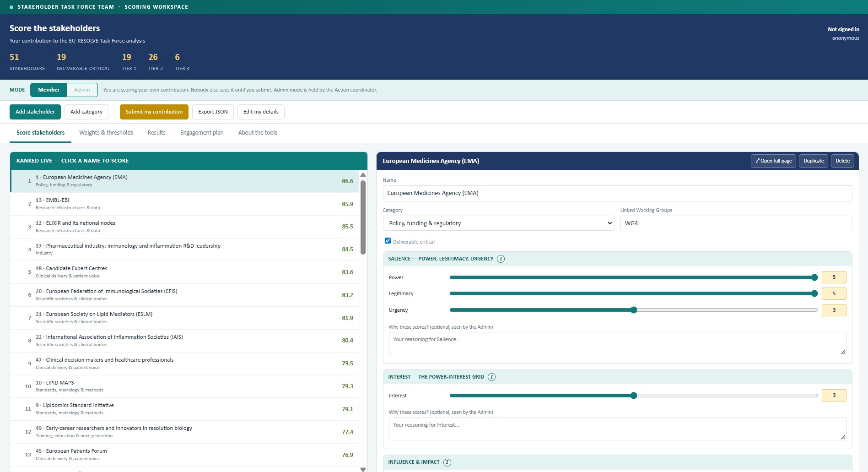Select Early-career researchers and innovators row
868x472 pixels.
(x=184, y=432)
